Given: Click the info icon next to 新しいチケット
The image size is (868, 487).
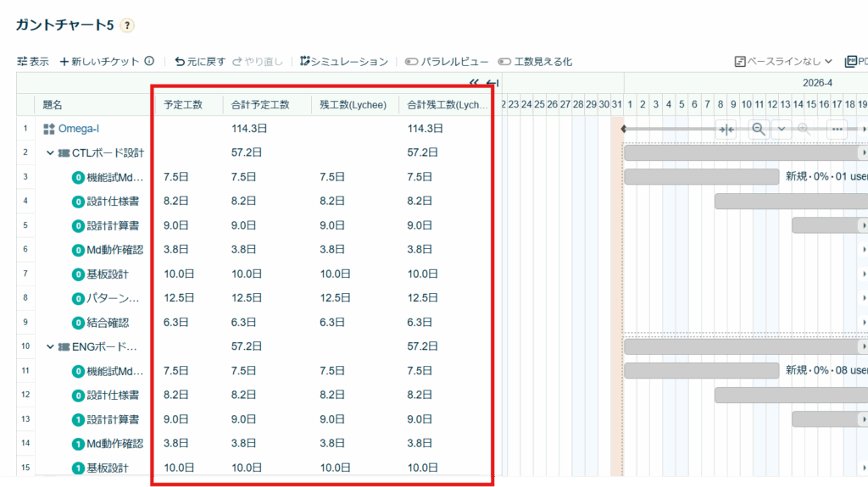Looking at the screenshot, I should point(149,62).
